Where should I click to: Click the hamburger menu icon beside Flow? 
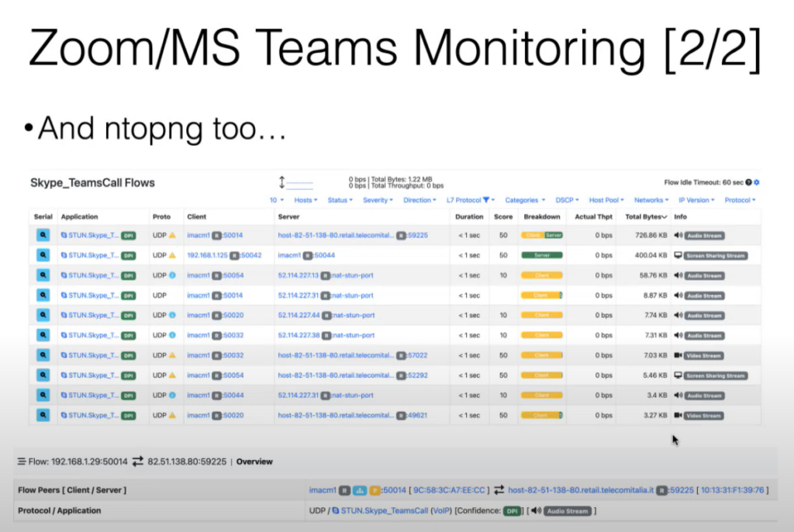21,461
